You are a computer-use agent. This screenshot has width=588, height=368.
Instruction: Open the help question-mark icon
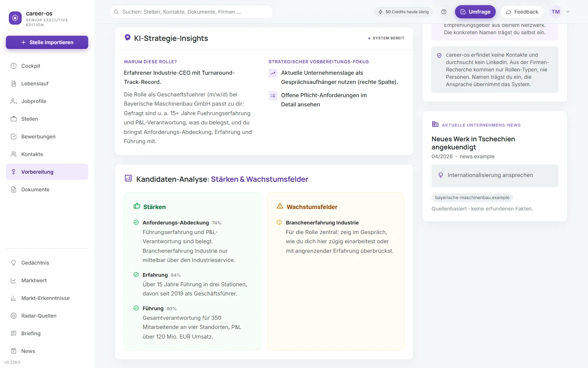point(444,12)
